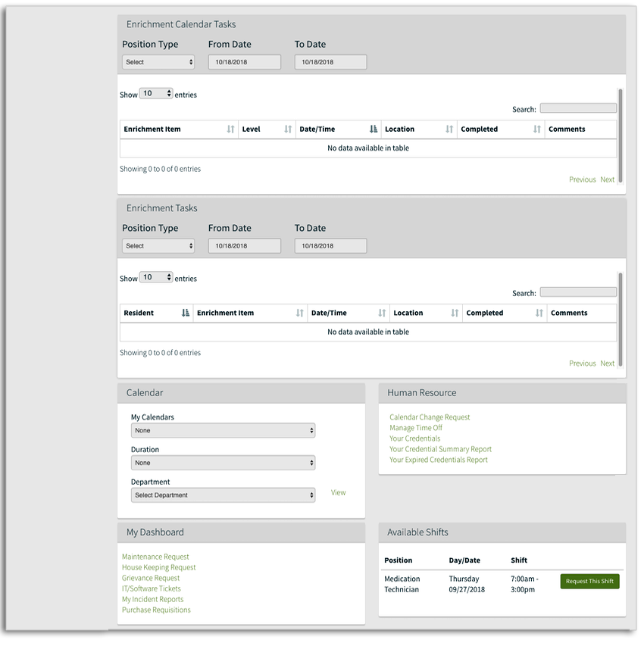
Task: Sort the Resident column in Enrichment Tasks
Action: [186, 313]
